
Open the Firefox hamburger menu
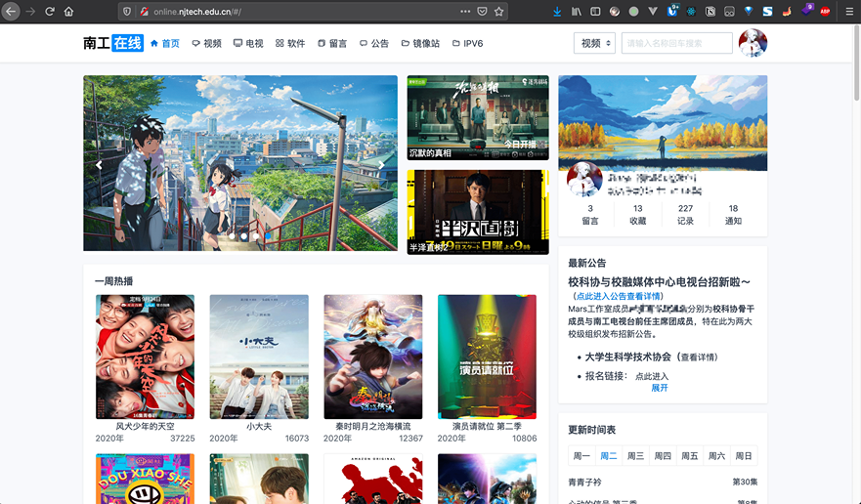click(x=847, y=12)
